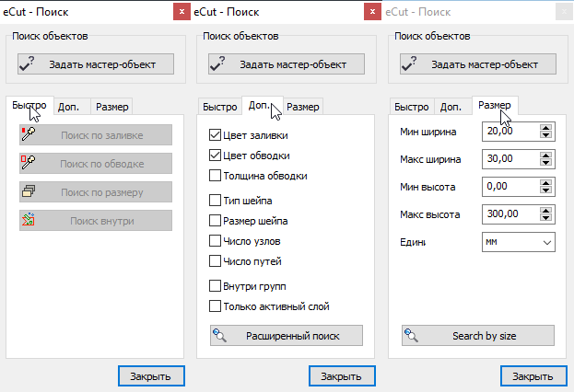Select Размер tab in right window
574x392 pixels.
[495, 105]
